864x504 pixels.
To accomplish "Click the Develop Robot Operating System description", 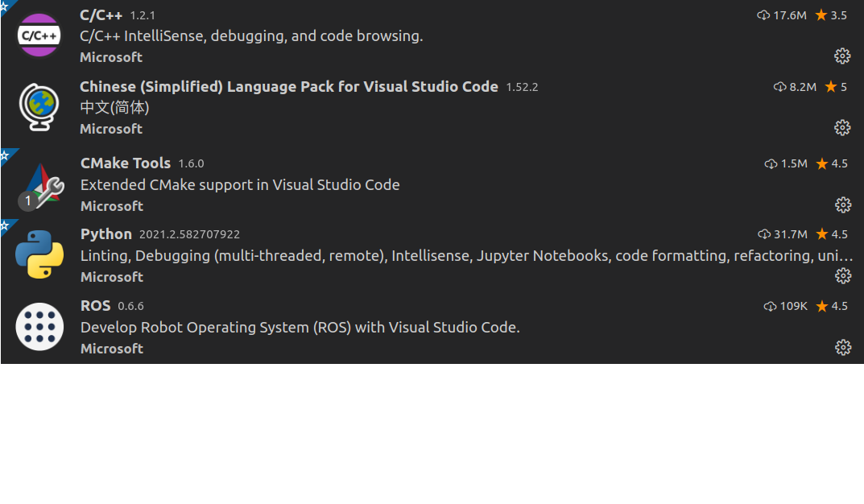I will tap(300, 327).
